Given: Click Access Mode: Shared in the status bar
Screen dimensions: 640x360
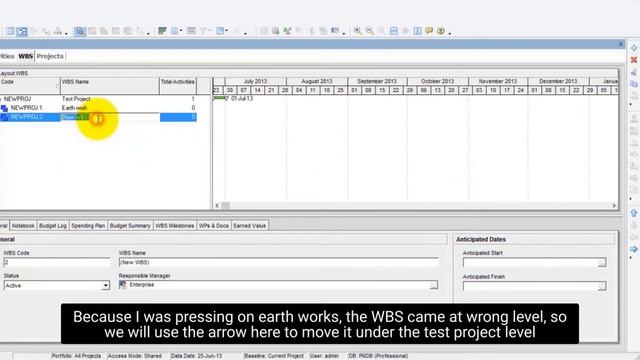Looking at the screenshot, I should [135, 356].
